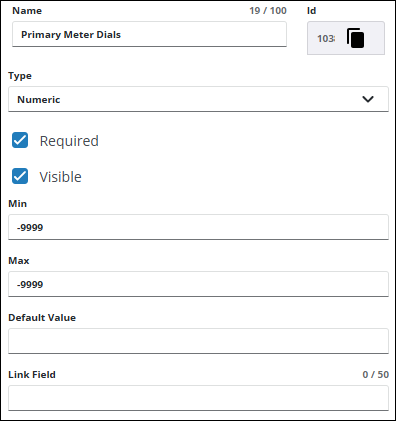Click the Link Field label
The height and width of the screenshot is (421, 396).
pos(32,375)
